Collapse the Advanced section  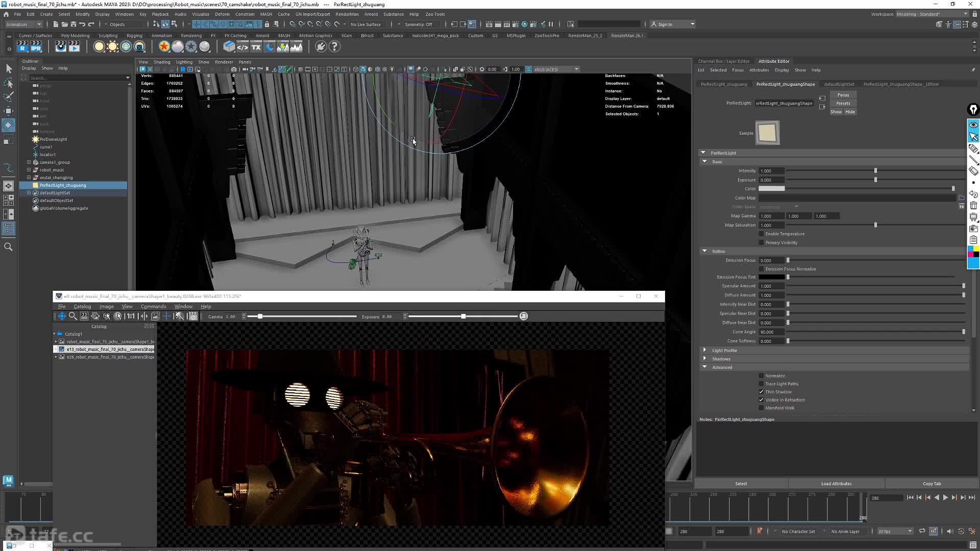tap(705, 367)
